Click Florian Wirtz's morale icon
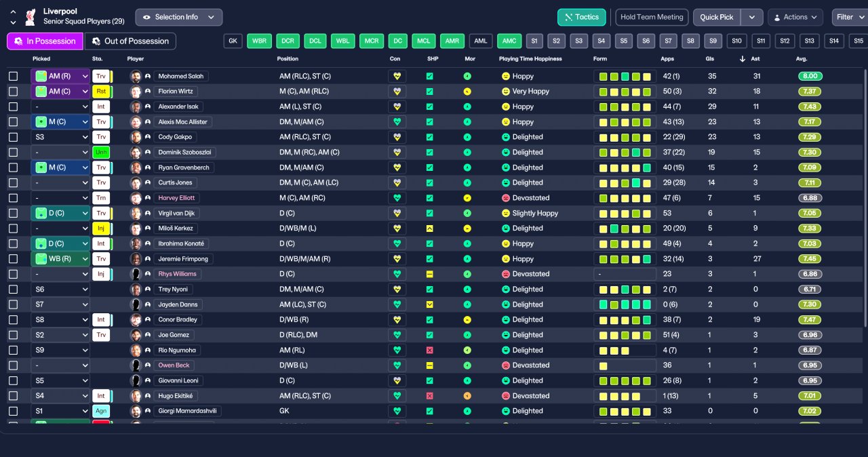 (x=467, y=92)
